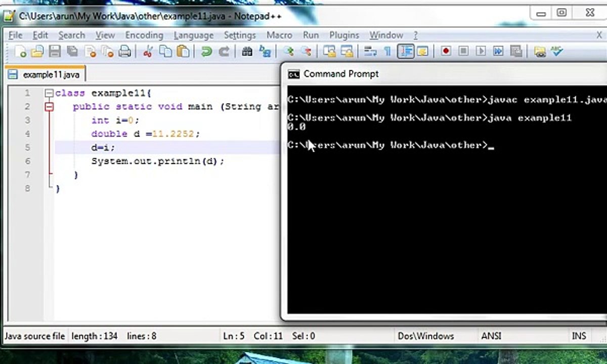Undo the last edit with the green arrow
The image size is (607, 364).
point(206,51)
